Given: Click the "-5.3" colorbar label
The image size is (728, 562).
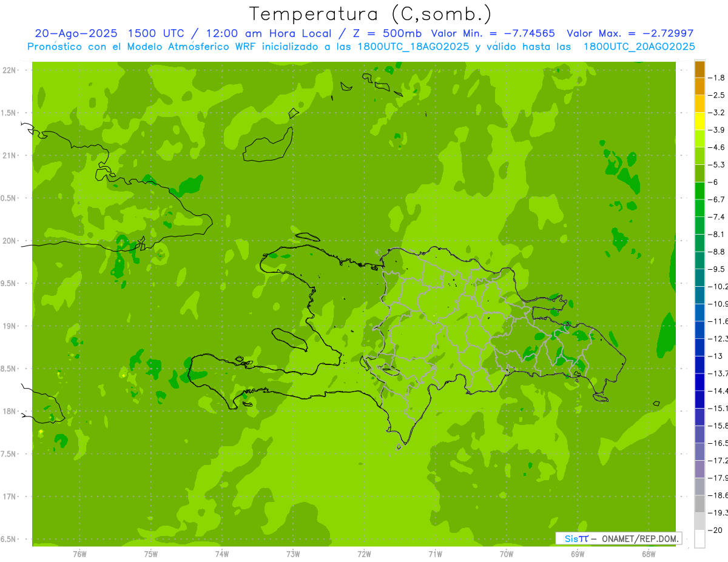Looking at the screenshot, I should pos(717,164).
